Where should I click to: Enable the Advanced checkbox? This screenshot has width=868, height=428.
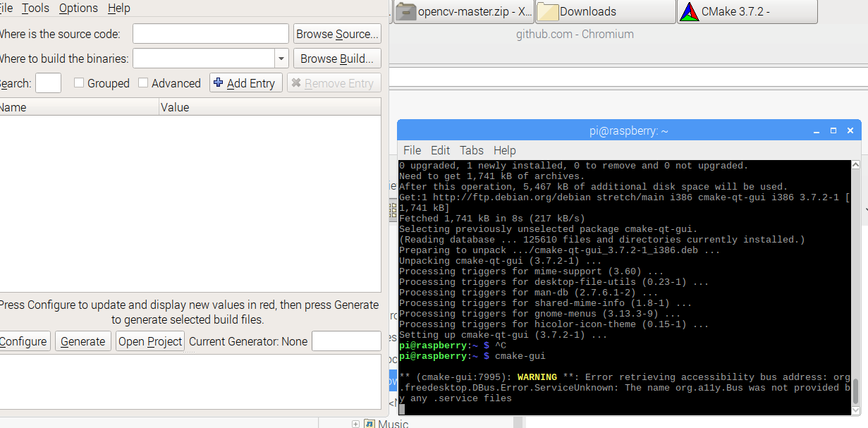(143, 83)
